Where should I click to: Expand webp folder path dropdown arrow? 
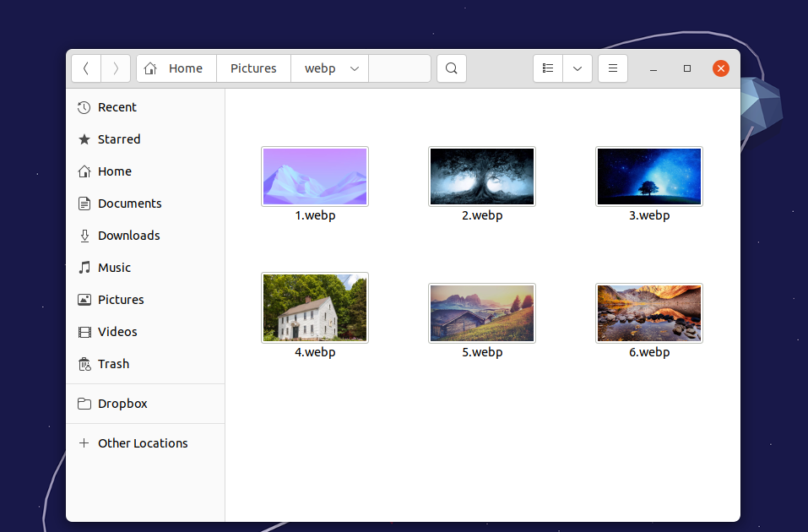click(x=355, y=68)
